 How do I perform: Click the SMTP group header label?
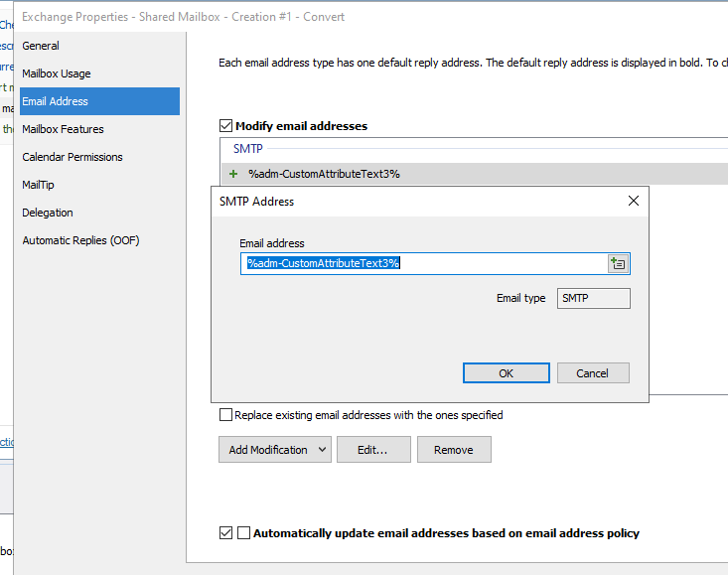click(x=248, y=149)
